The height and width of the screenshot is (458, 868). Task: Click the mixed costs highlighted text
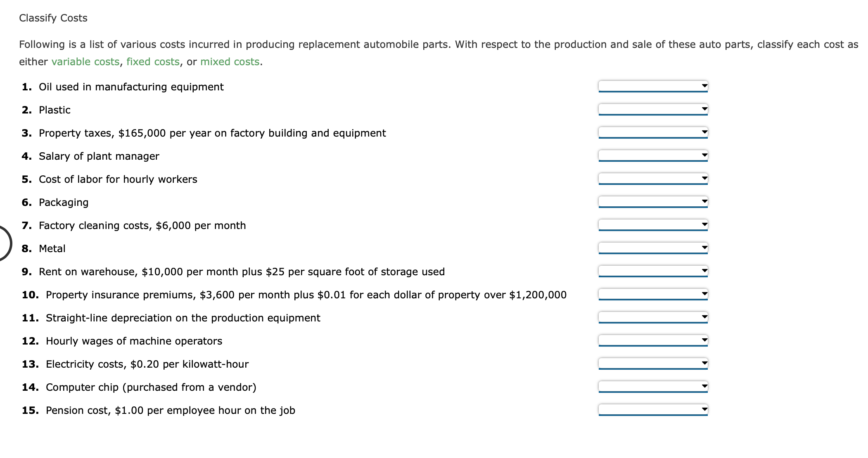pyautogui.click(x=230, y=61)
